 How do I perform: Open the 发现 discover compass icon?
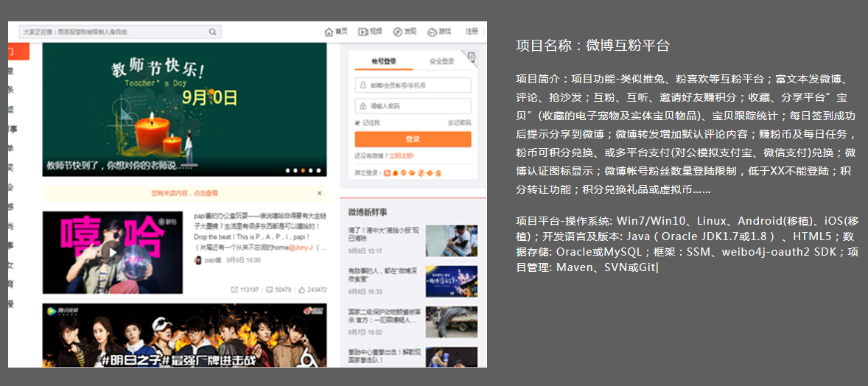[x=398, y=32]
